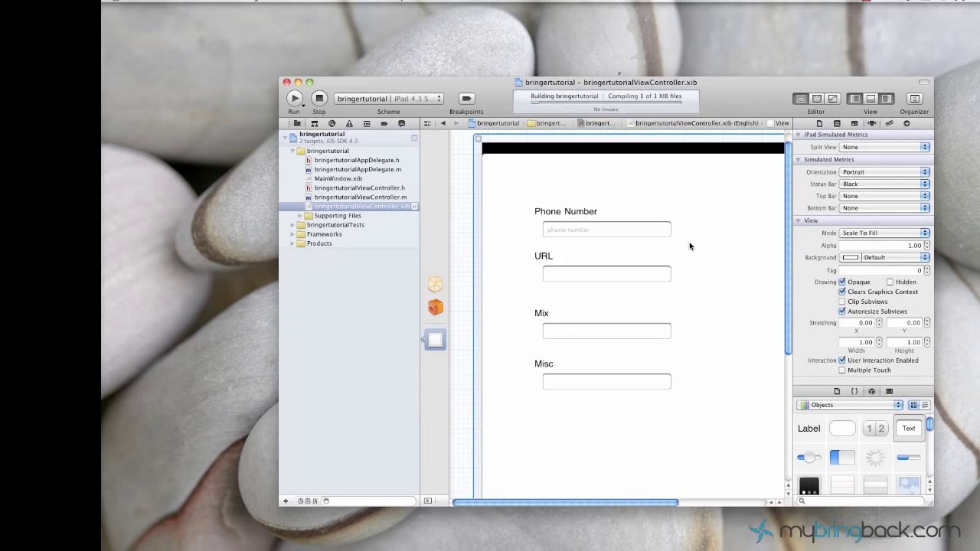Screen dimensions: 980x551
Task: Open the Bottom Bar dropdown
Action: pyautogui.click(x=884, y=208)
